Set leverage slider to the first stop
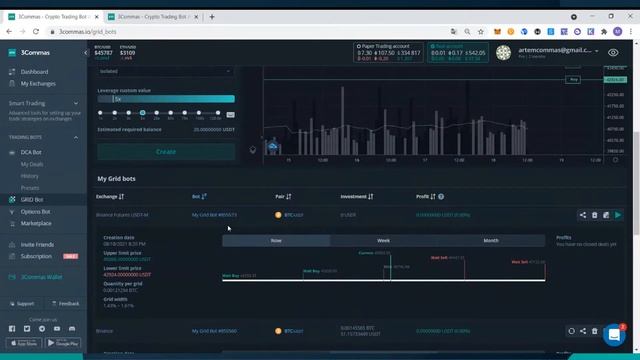The image size is (640, 360). point(100,113)
